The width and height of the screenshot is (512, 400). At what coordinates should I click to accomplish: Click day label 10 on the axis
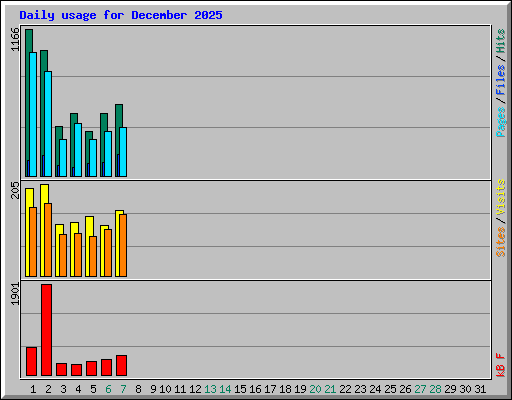click(165, 389)
